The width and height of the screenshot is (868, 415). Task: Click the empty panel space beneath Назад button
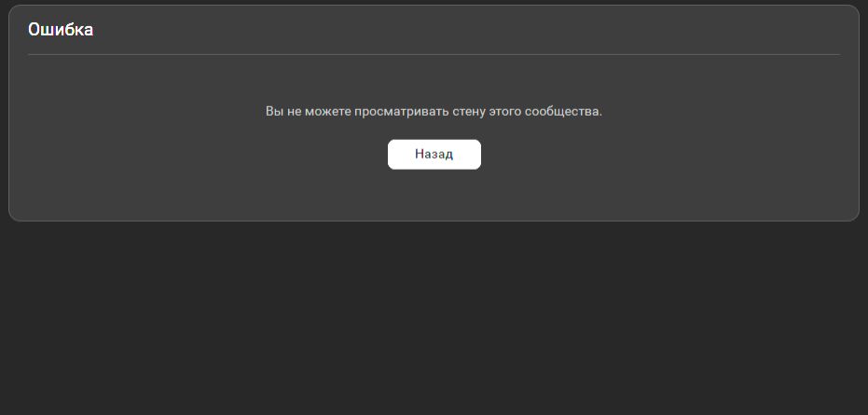coord(434,194)
